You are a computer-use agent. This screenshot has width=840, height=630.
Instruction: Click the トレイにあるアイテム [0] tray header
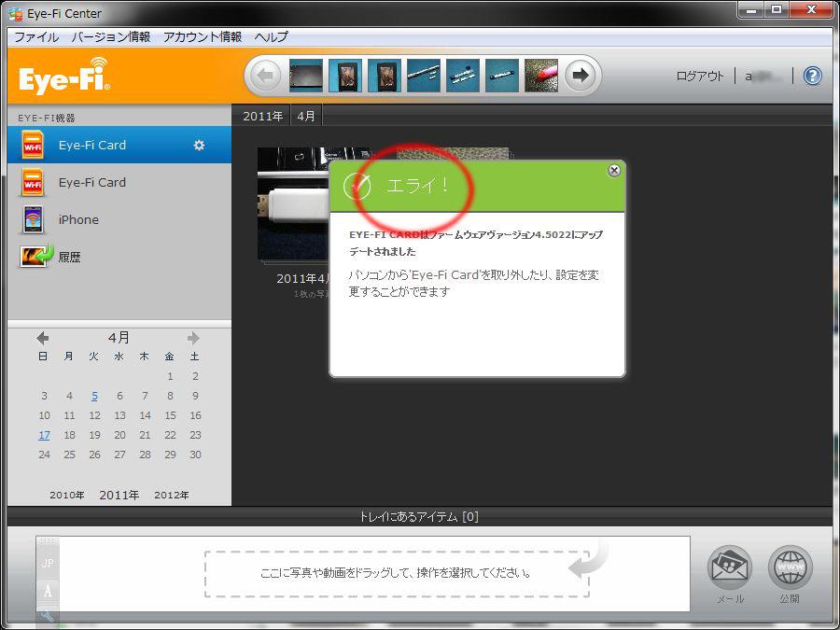(418, 517)
